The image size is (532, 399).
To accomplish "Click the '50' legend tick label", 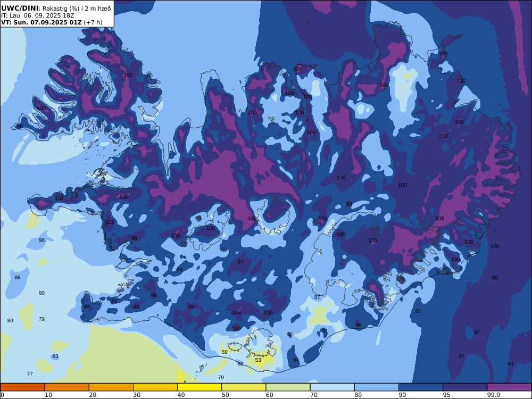I will pos(225,395).
